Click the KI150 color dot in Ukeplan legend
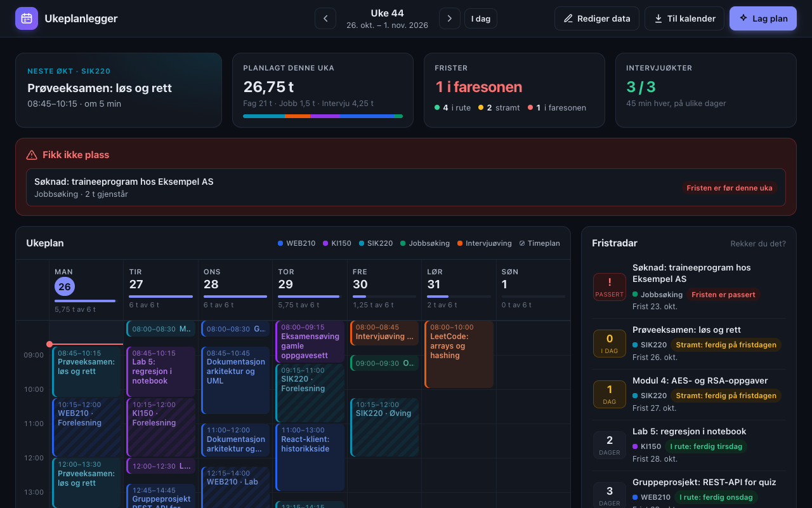 click(325, 243)
